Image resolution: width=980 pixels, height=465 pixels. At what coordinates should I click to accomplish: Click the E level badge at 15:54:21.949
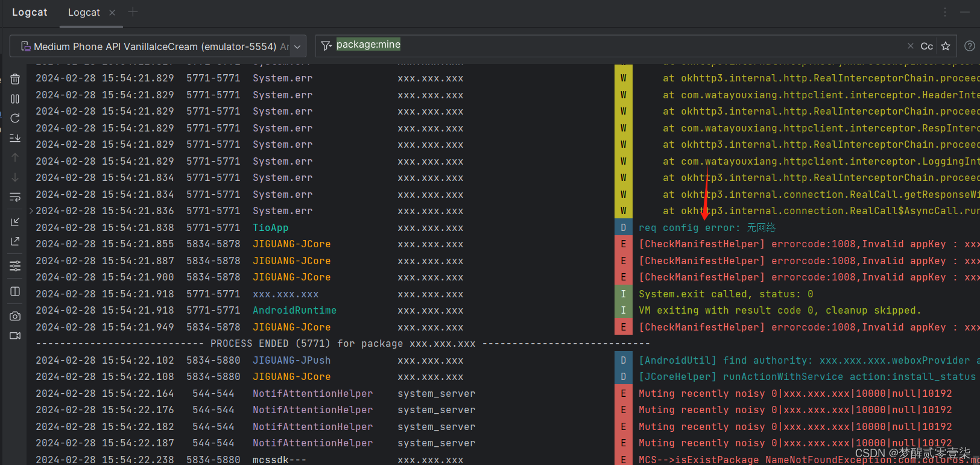tap(623, 327)
